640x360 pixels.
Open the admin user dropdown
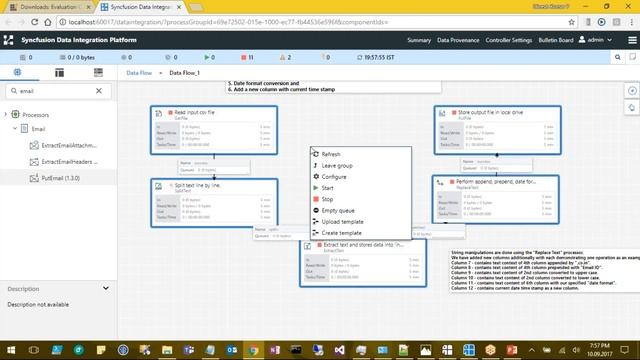click(596, 40)
